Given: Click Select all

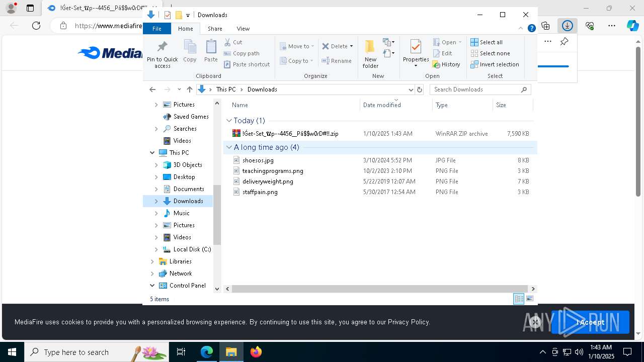Looking at the screenshot, I should pyautogui.click(x=487, y=42).
